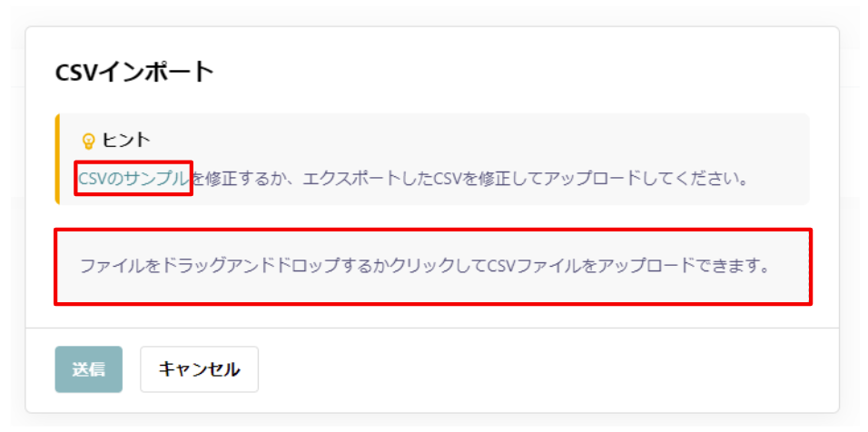Dismiss the dialog with キャンセル
The image size is (868, 432).
pyautogui.click(x=199, y=369)
